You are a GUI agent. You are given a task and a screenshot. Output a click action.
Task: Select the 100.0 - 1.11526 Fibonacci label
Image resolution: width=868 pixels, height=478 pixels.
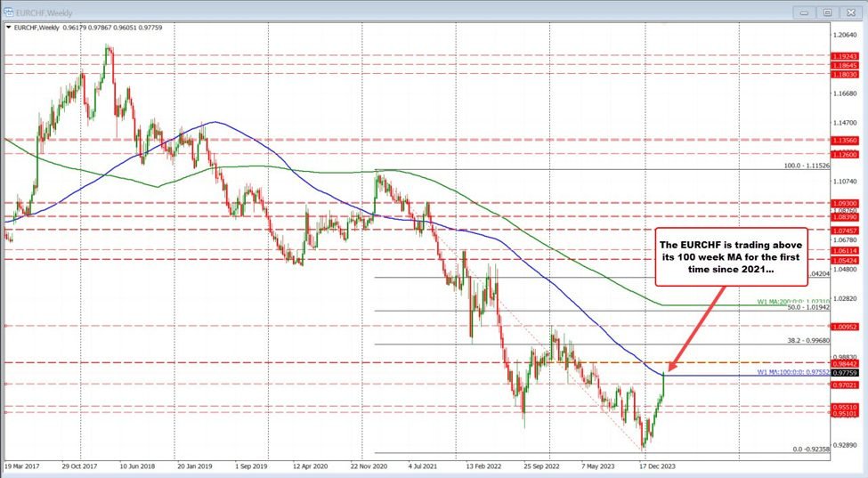[806, 166]
